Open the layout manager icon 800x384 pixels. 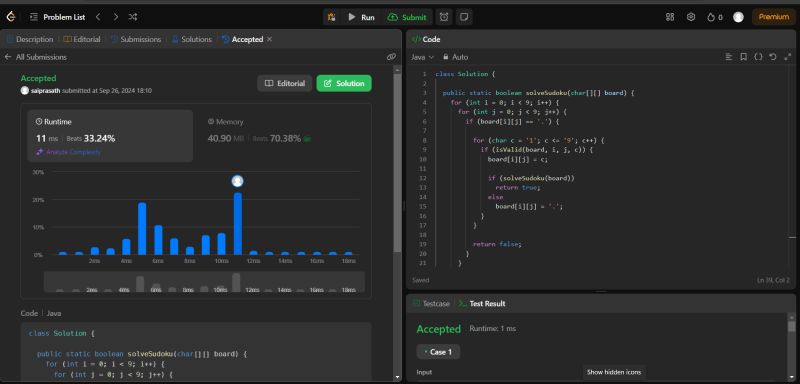670,17
